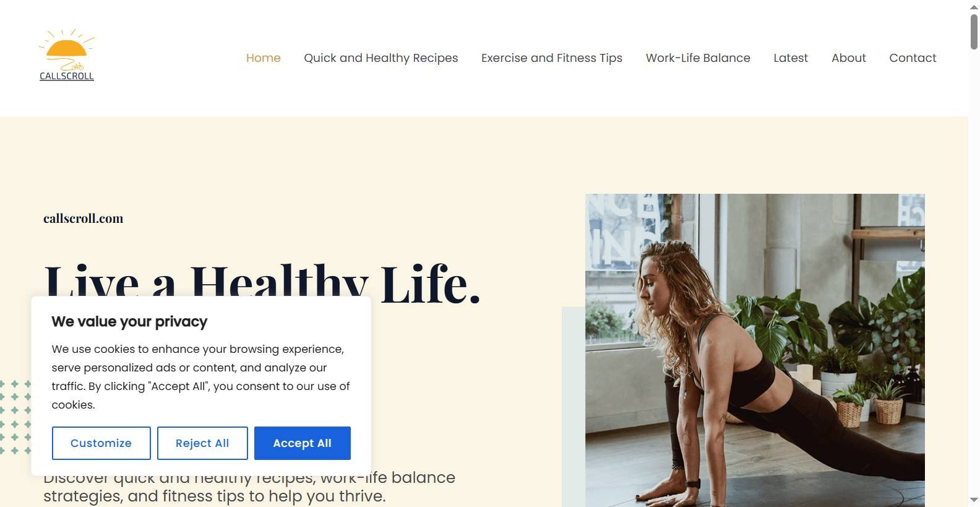
Task: Click the Customize cookie button
Action: [x=101, y=443]
